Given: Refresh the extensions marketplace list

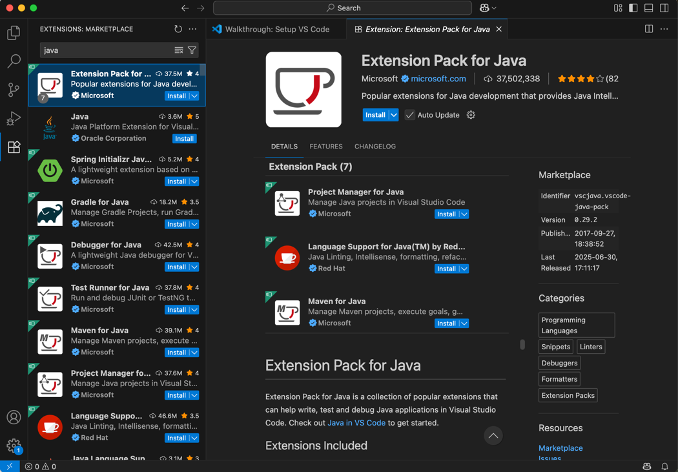Looking at the screenshot, I should 178,29.
